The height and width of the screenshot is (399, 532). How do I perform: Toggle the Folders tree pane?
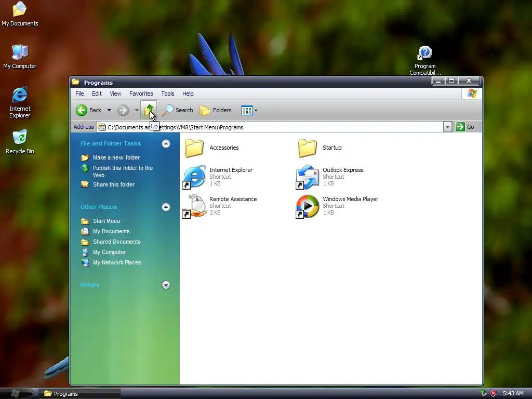(x=216, y=110)
